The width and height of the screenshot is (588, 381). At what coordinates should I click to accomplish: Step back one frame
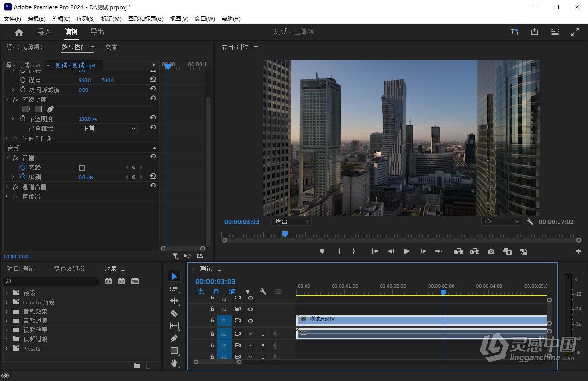coord(391,251)
